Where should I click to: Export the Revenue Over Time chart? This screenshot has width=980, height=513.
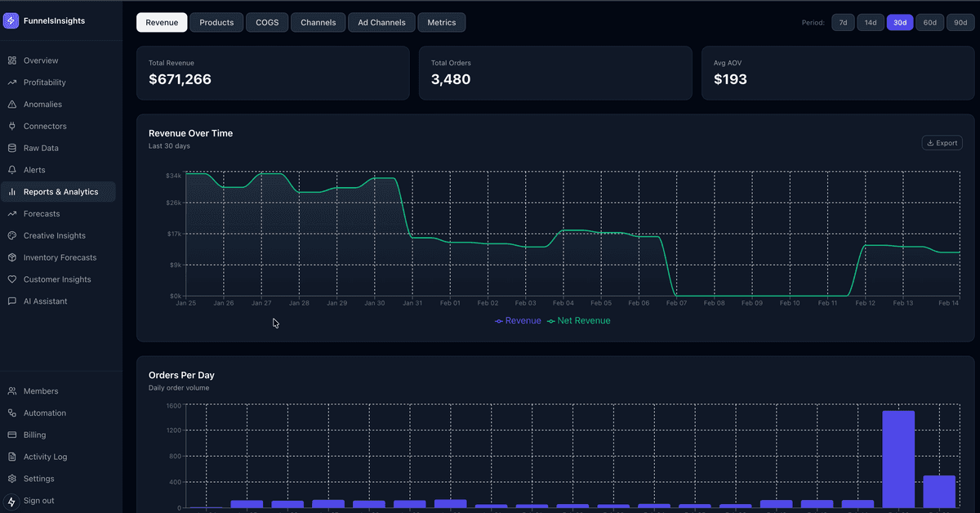click(x=942, y=143)
